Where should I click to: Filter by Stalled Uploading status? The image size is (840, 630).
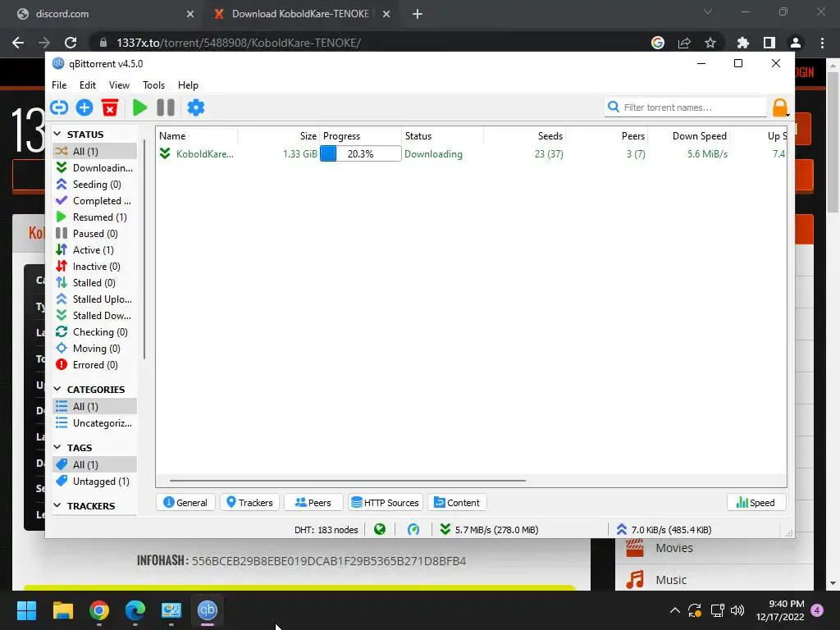[x=95, y=299]
